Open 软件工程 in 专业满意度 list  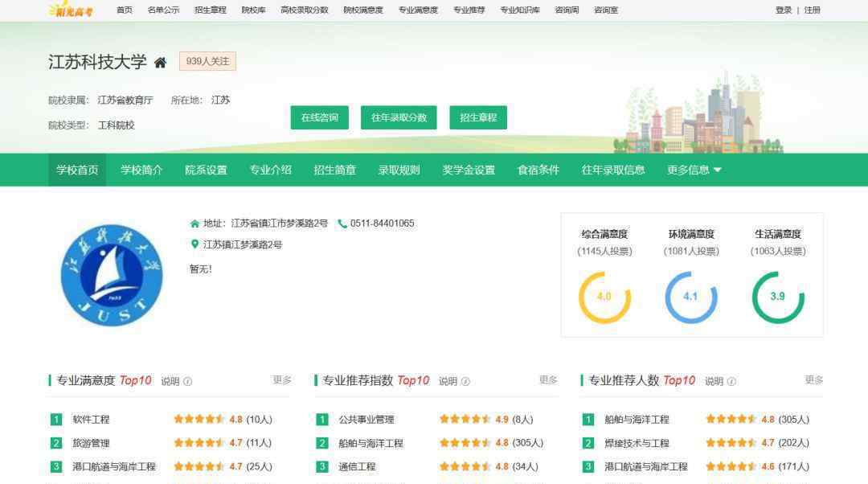[x=91, y=420]
